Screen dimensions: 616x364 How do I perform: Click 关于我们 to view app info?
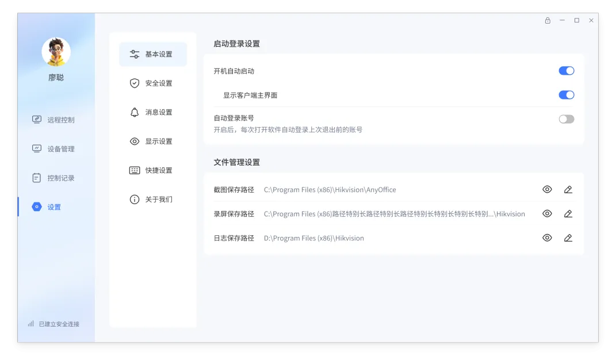pos(152,199)
